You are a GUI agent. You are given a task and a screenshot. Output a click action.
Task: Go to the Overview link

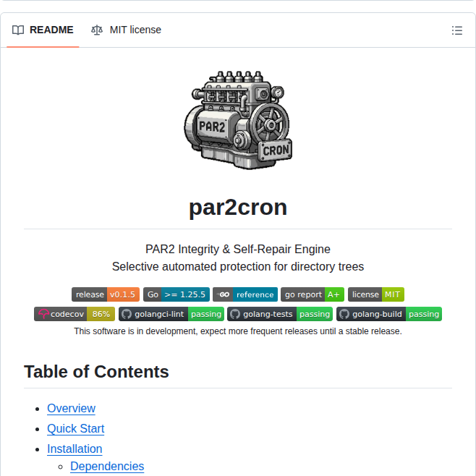coord(71,408)
